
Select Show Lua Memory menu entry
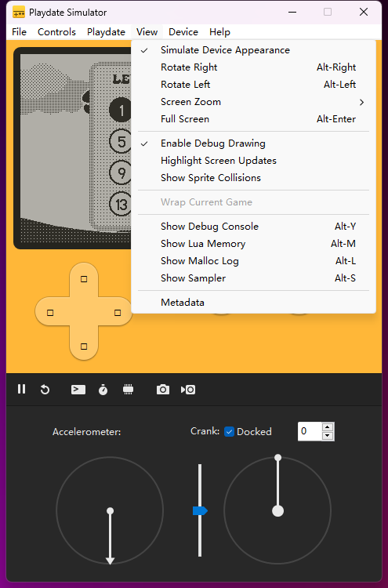click(x=253, y=244)
